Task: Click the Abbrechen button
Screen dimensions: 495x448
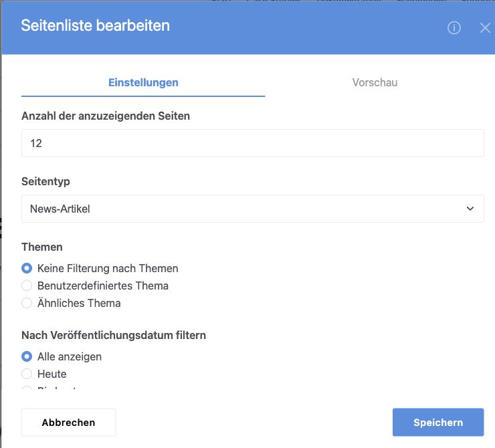Action: tap(68, 422)
